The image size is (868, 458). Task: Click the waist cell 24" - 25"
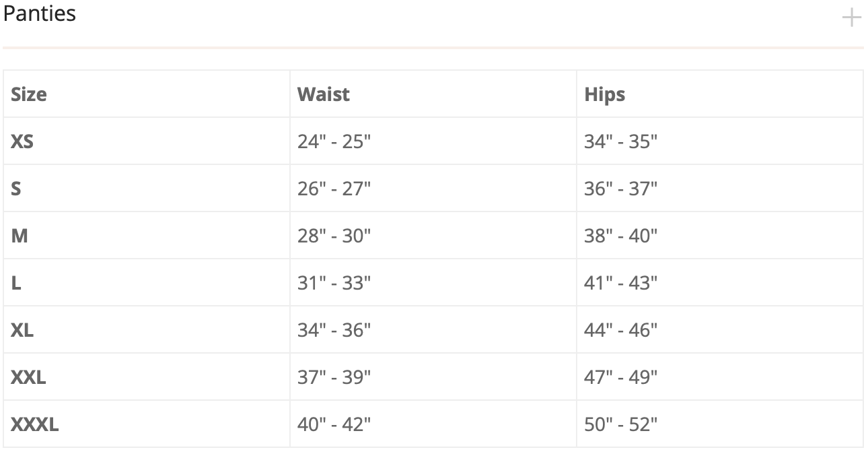[334, 141]
